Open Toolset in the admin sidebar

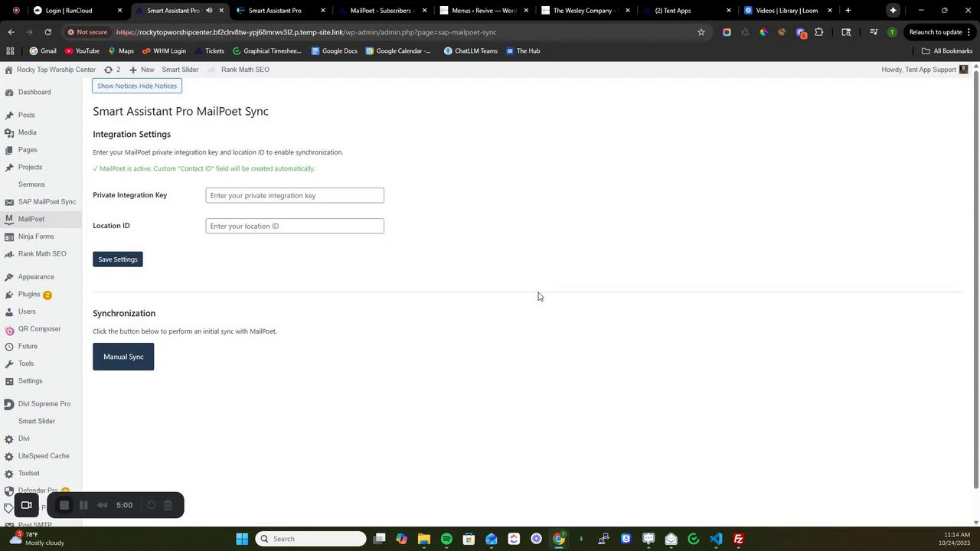tap(29, 474)
